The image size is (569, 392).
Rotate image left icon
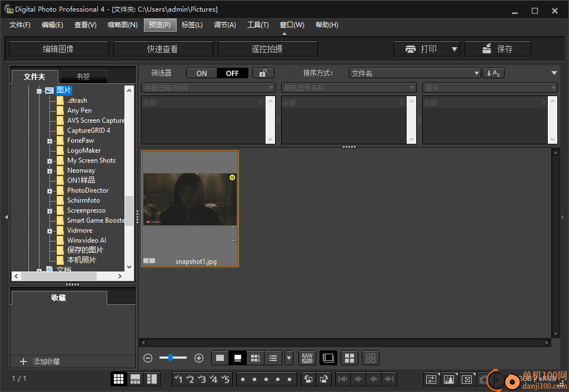pos(308,379)
